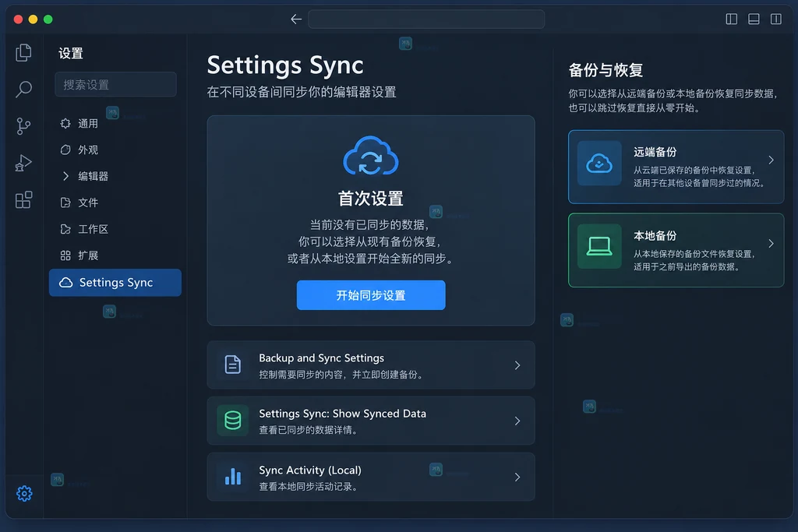Image resolution: width=798 pixels, height=532 pixels.
Task: Click the 设置 sidebar title
Action: click(70, 54)
